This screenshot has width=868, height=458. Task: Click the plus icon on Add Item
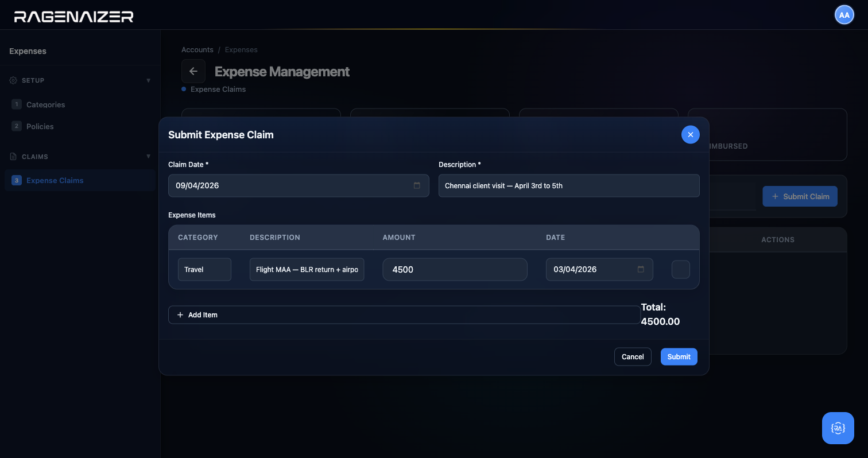click(180, 315)
